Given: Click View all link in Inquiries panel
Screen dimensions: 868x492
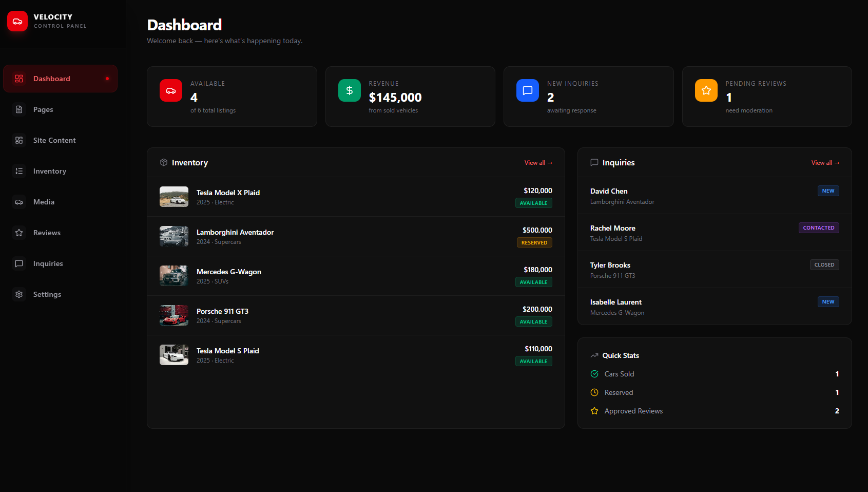Looking at the screenshot, I should click(825, 163).
